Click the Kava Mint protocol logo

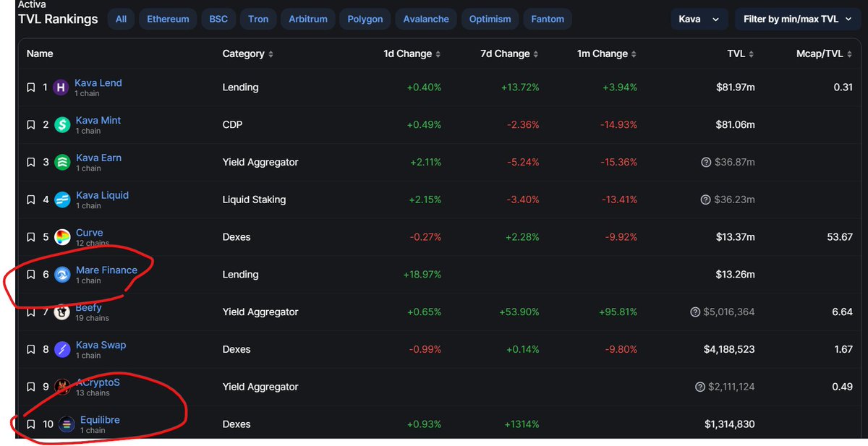tap(62, 125)
